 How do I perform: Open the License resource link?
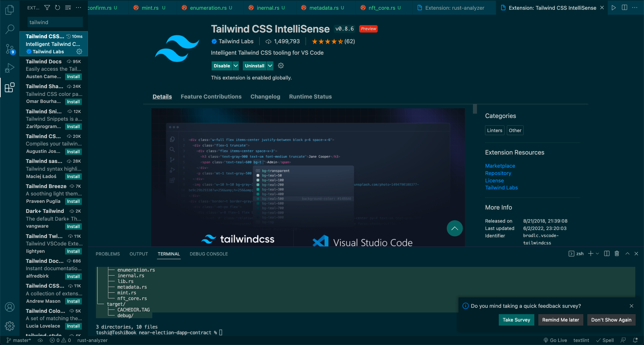[494, 180]
